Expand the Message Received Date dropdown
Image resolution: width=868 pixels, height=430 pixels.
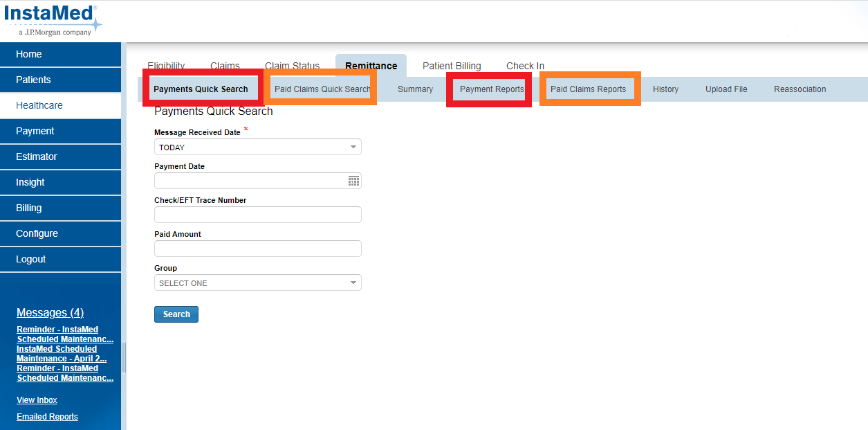[257, 147]
